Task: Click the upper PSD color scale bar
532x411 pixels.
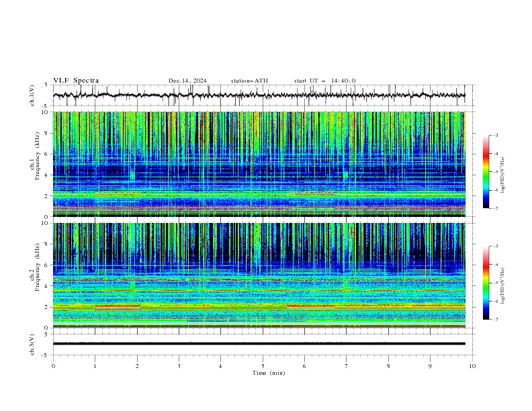Action: pos(486,172)
